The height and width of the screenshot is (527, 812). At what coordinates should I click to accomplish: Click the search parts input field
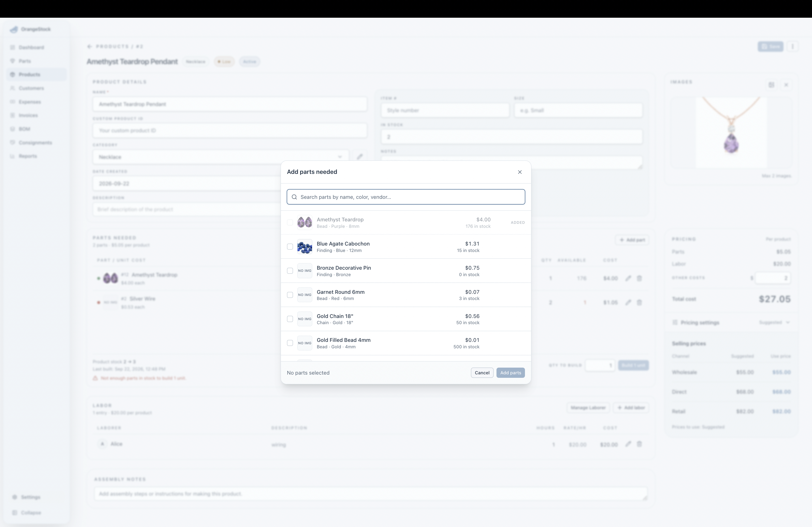click(406, 197)
